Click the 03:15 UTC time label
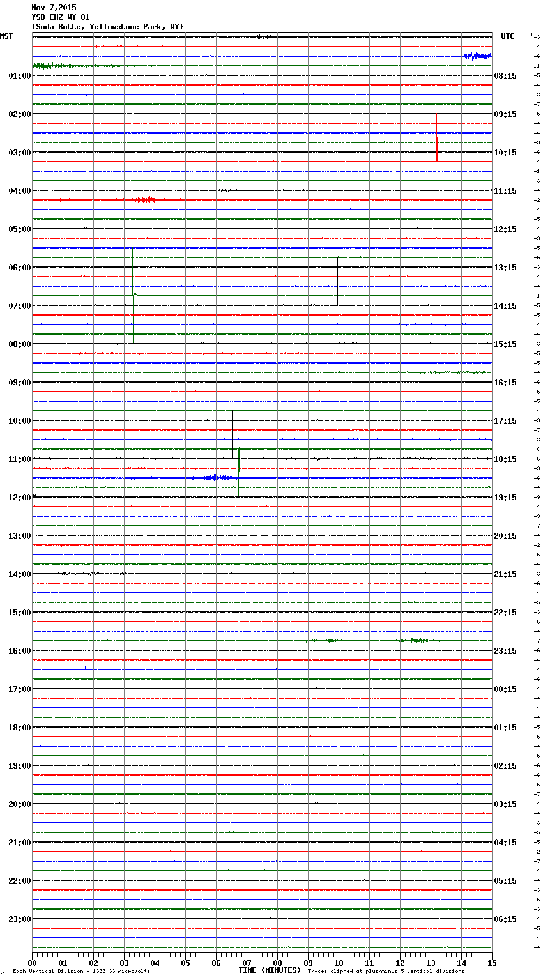Image resolution: width=543 pixels, height=980 pixels. [505, 804]
